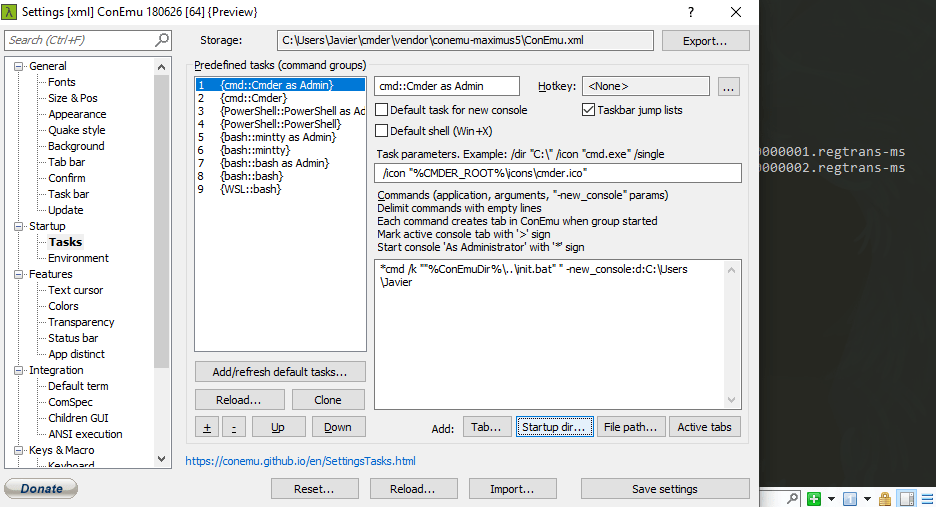This screenshot has height=507, width=936.
Task: Select task 4 {PowerShell::PowerShell}
Action: pos(280,124)
